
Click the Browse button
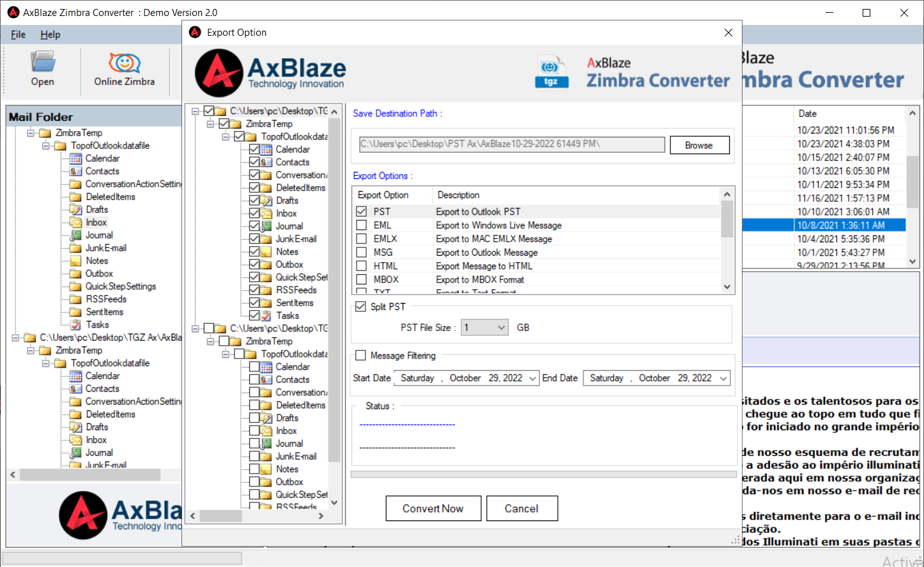(700, 145)
